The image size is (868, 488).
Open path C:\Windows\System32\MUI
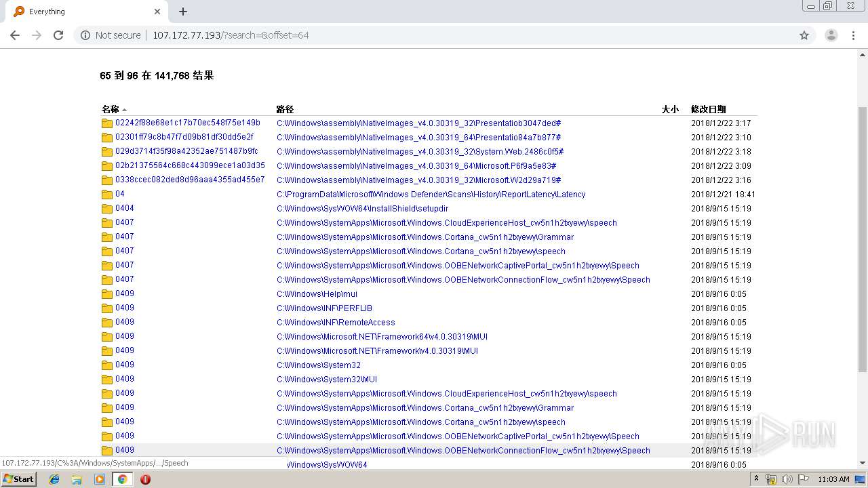pos(327,380)
